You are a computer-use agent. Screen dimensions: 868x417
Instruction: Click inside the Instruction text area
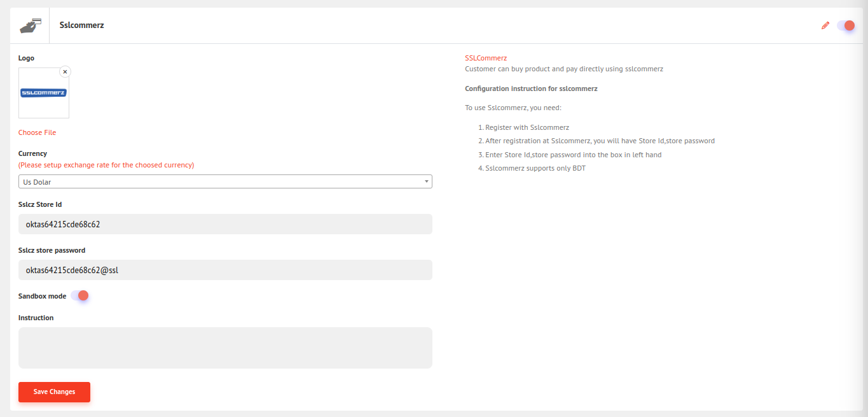225,348
